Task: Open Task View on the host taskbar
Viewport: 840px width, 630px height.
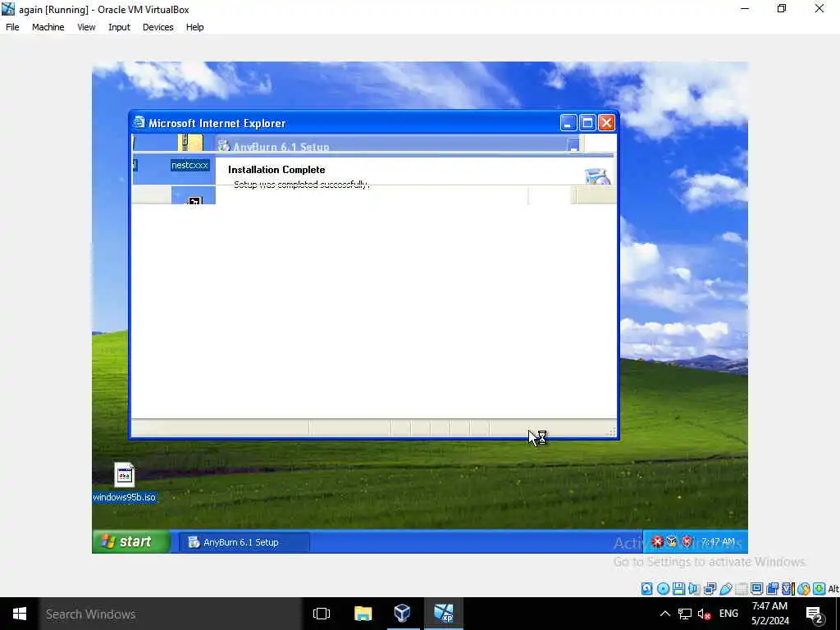Action: coord(322,614)
